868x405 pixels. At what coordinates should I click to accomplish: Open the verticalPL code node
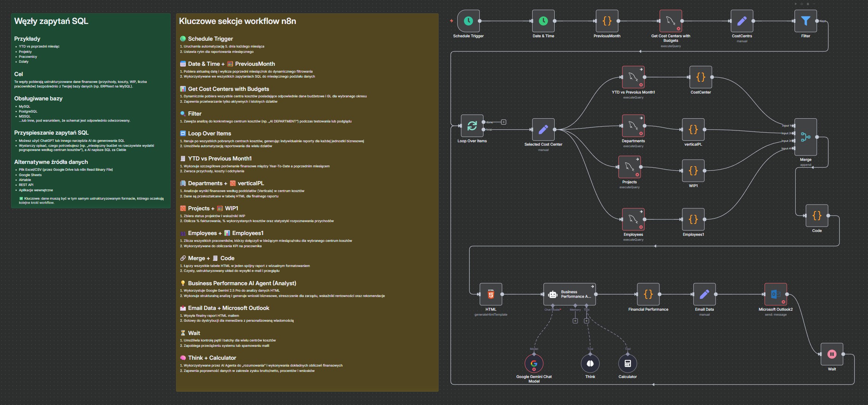pyautogui.click(x=693, y=129)
